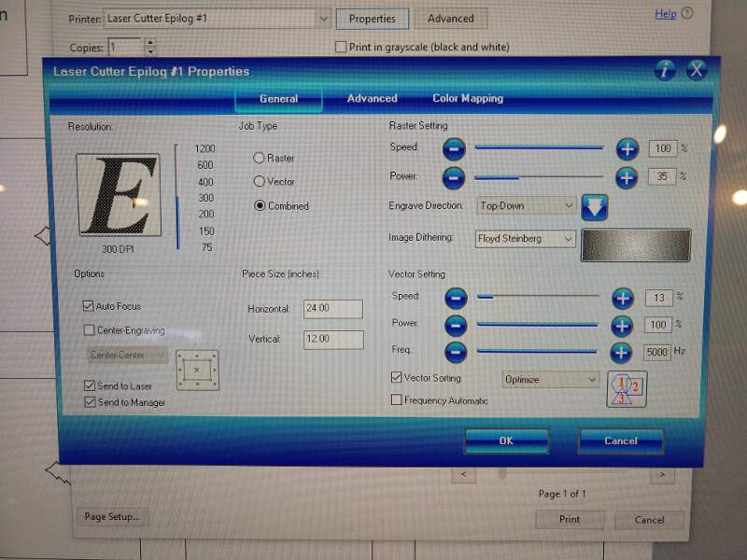Viewport: 747px width, 560px height.
Task: Click the Vertical piece size field
Action: pyautogui.click(x=333, y=340)
